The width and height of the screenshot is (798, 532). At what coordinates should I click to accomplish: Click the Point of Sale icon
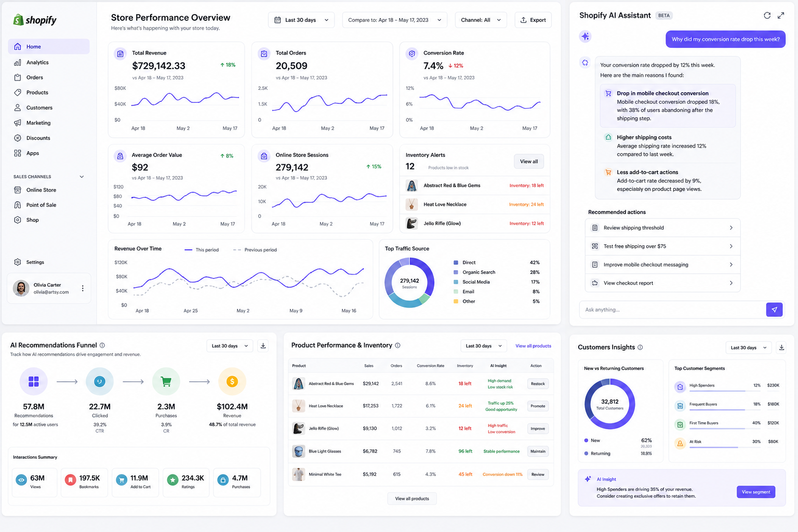[18, 205]
